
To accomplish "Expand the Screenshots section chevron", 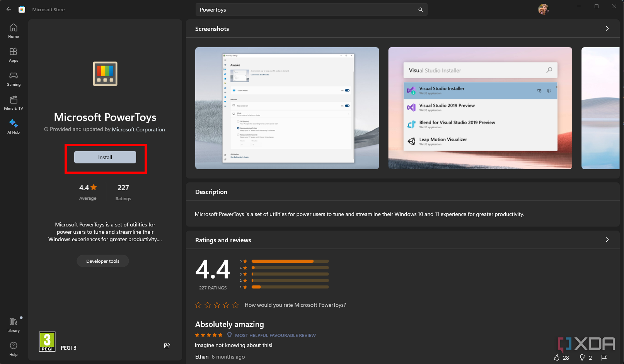I will coord(607,29).
